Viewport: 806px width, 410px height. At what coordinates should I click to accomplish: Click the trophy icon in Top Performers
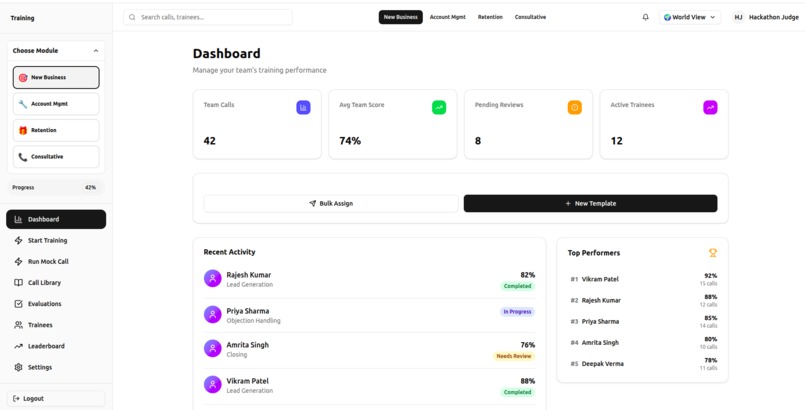712,253
